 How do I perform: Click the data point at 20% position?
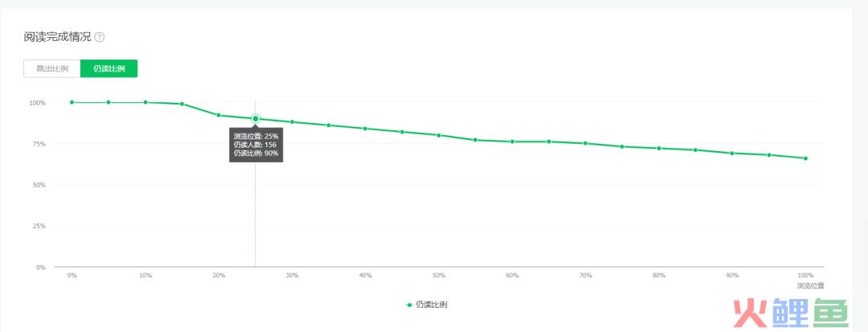point(219,115)
